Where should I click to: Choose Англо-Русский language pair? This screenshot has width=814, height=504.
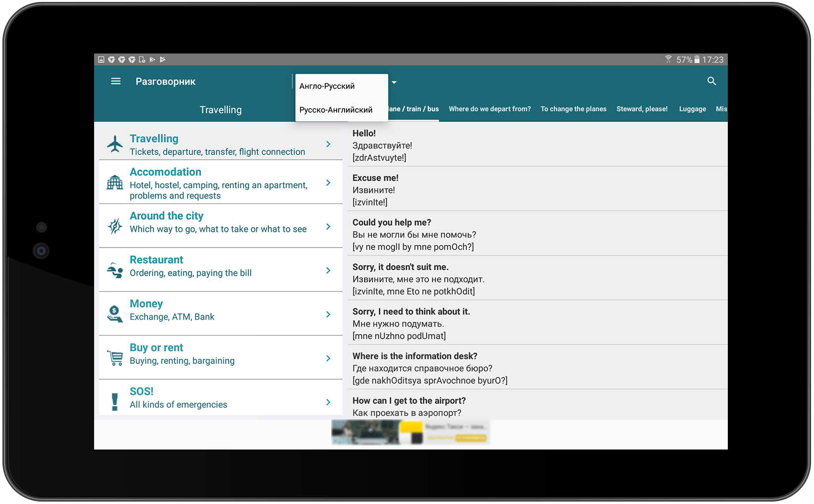pyautogui.click(x=342, y=86)
